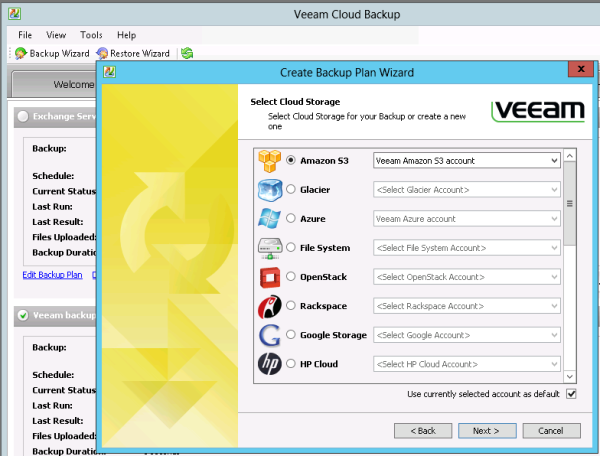The height and width of the screenshot is (456, 600).
Task: Click the HP Cloud logo icon
Action: pyautogui.click(x=271, y=364)
